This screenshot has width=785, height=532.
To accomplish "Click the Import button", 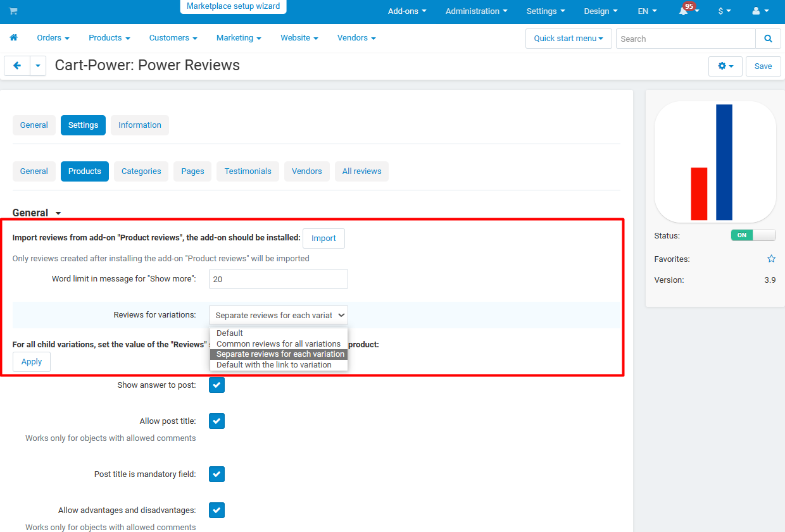I will click(x=323, y=238).
